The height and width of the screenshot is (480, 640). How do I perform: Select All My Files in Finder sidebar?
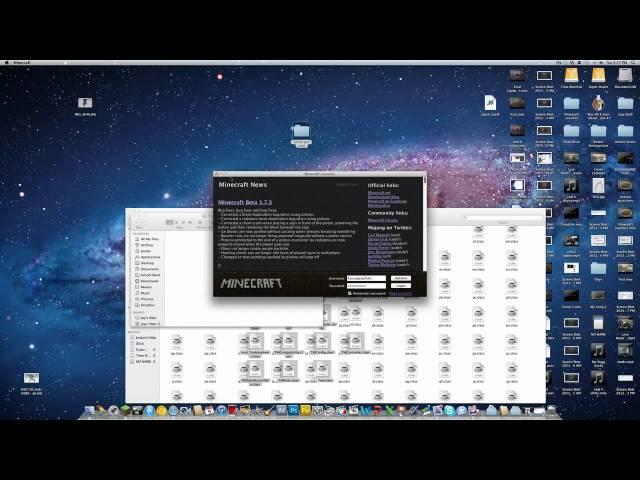pos(146,239)
